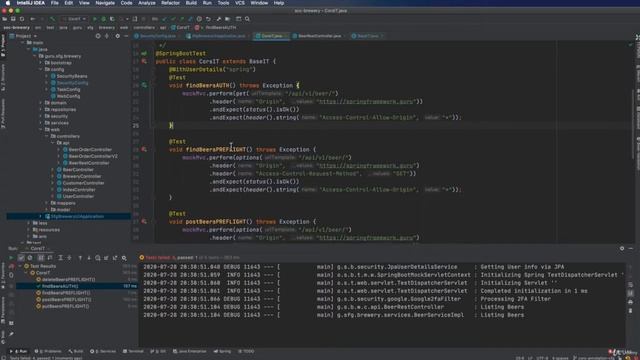Screen dimensions: 640x360
Task: Open the Terminal tool window button
Action: coord(133,351)
